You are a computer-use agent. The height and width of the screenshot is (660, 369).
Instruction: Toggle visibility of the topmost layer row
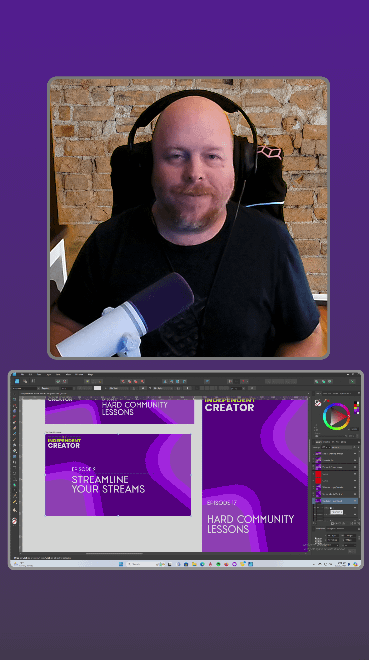pyautogui.click(x=355, y=453)
